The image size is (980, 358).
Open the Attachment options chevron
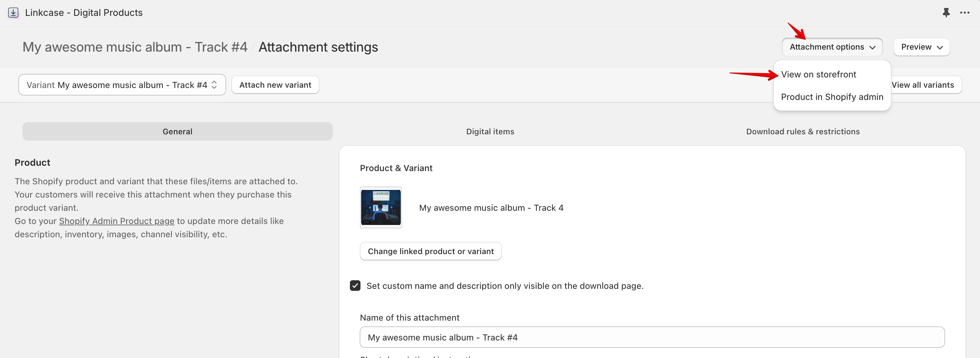coord(874,47)
